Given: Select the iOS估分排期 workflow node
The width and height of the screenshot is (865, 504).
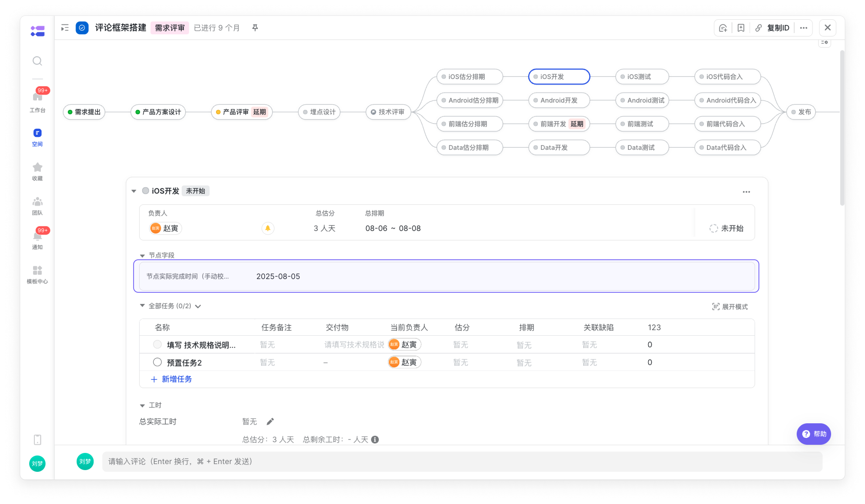Looking at the screenshot, I should pos(470,76).
